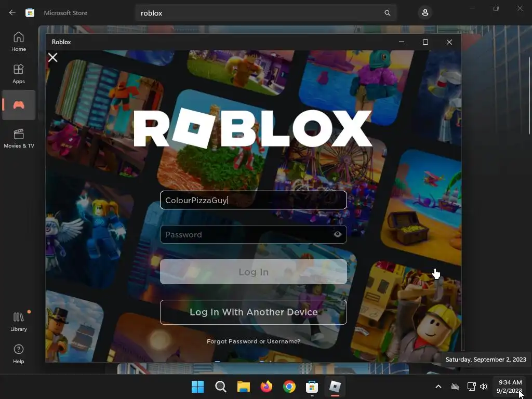Select the Gaming controller tab in sidebar

tap(19, 105)
